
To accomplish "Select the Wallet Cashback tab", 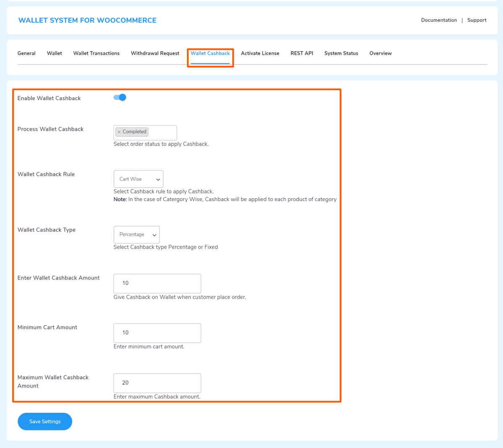I will 210,53.
